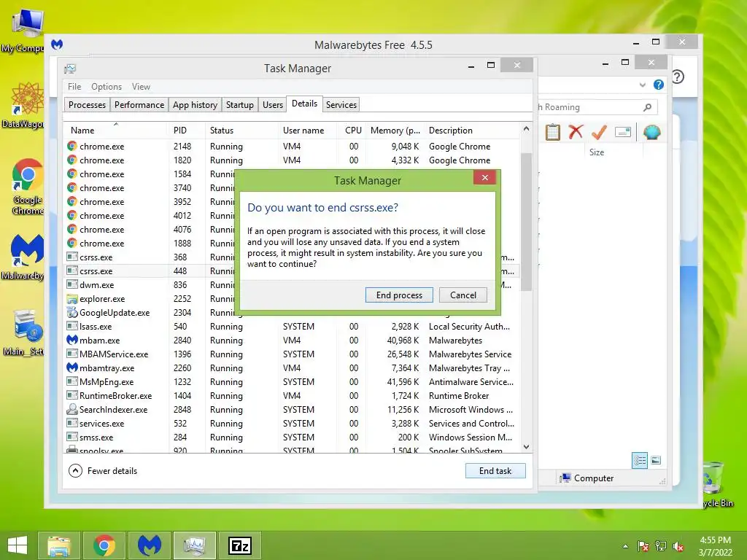Click the SearchIndexer.exe magnifier icon
The width and height of the screenshot is (747, 560).
click(x=72, y=409)
